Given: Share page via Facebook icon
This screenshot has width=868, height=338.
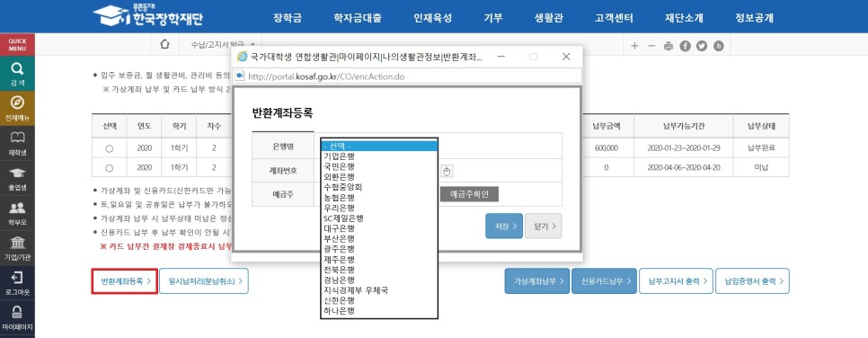Looking at the screenshot, I should click(685, 46).
